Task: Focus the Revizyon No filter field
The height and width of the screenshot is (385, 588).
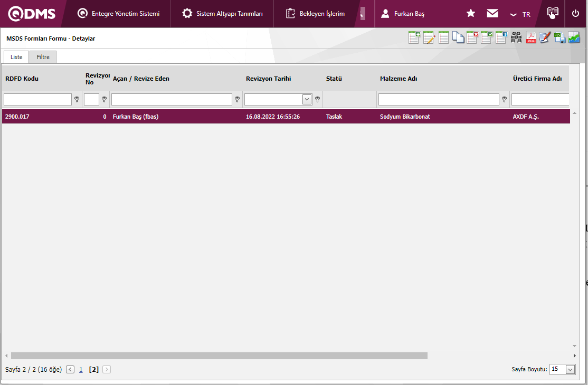Action: 91,99
